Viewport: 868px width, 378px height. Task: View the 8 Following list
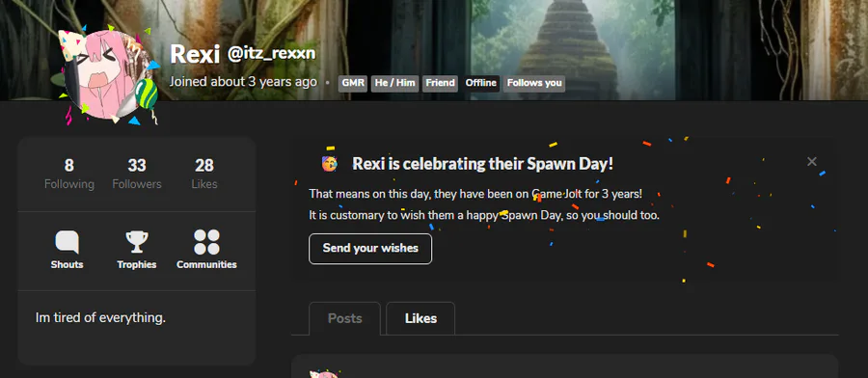click(x=69, y=174)
